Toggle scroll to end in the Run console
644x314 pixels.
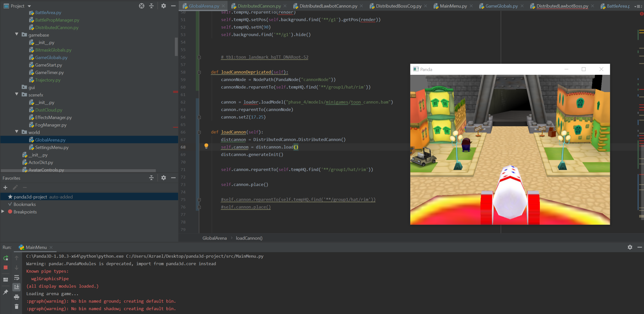16,287
